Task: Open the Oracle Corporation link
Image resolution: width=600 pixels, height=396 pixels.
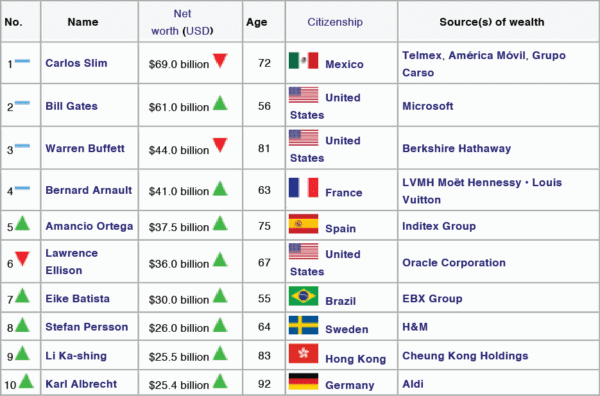Action: [x=454, y=262]
